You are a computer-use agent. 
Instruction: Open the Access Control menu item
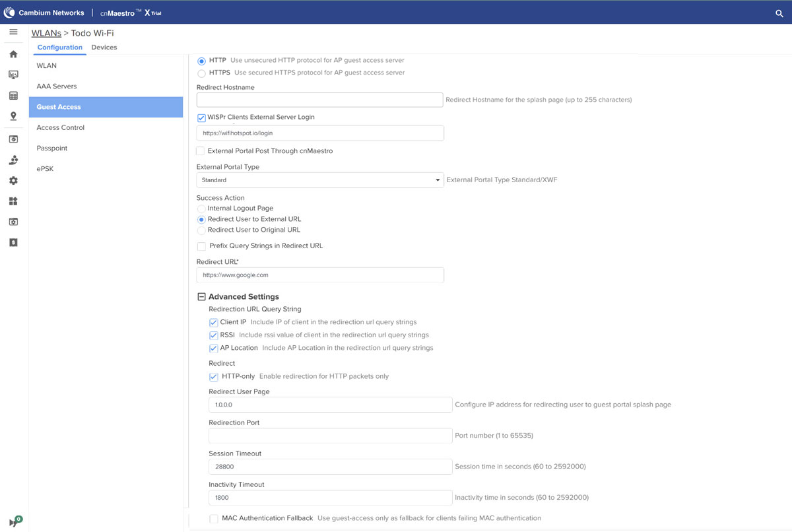(61, 127)
